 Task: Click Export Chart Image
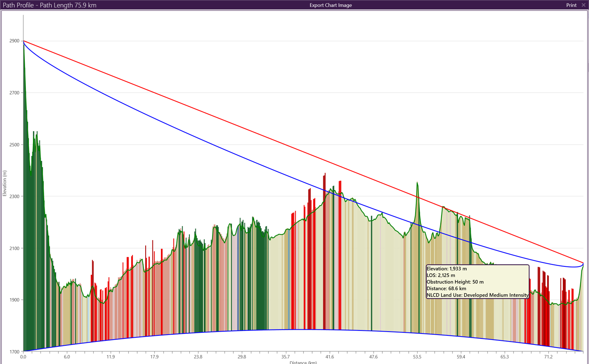coord(331,5)
